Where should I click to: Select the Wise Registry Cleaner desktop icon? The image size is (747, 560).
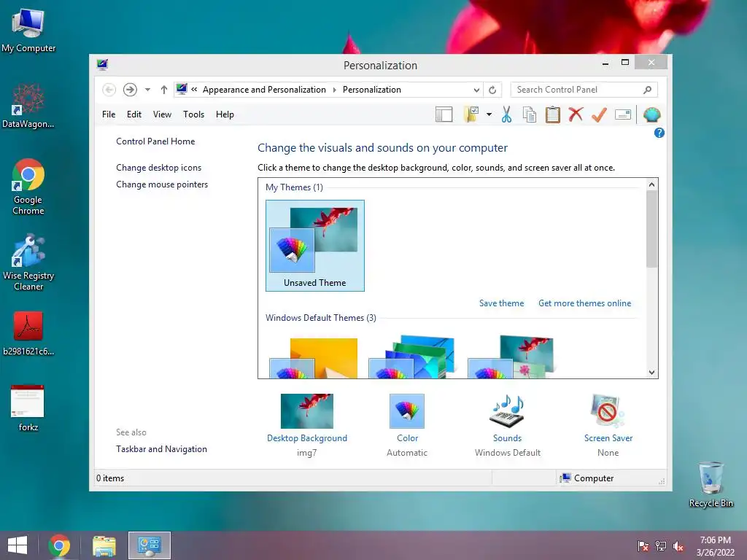tap(28, 262)
